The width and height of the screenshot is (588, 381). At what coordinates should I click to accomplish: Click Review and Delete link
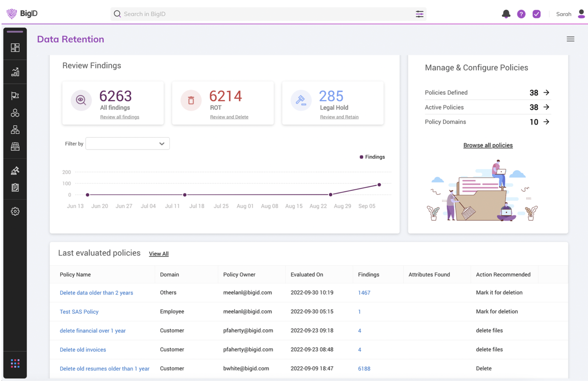229,117
